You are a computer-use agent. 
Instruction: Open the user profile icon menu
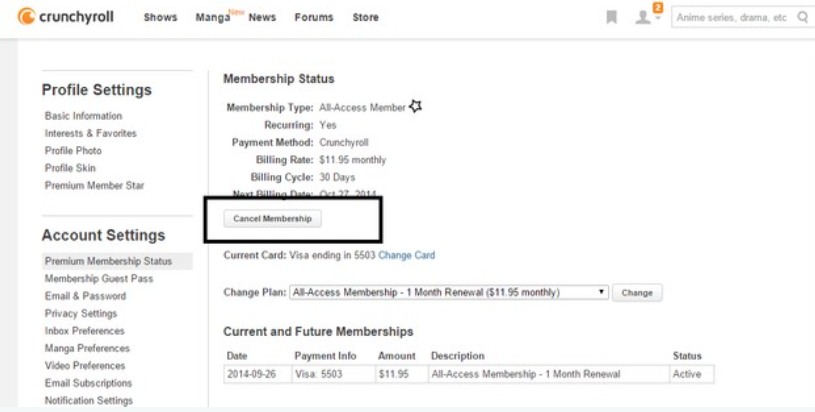pyautogui.click(x=643, y=18)
